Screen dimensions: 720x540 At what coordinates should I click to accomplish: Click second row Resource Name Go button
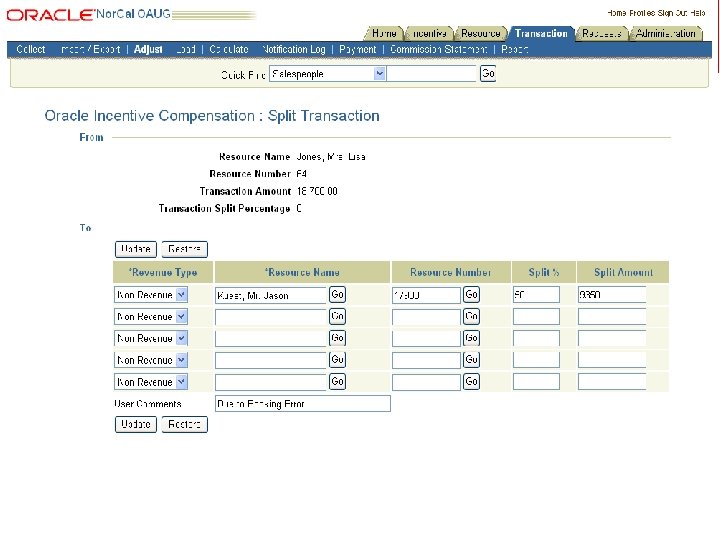click(337, 316)
